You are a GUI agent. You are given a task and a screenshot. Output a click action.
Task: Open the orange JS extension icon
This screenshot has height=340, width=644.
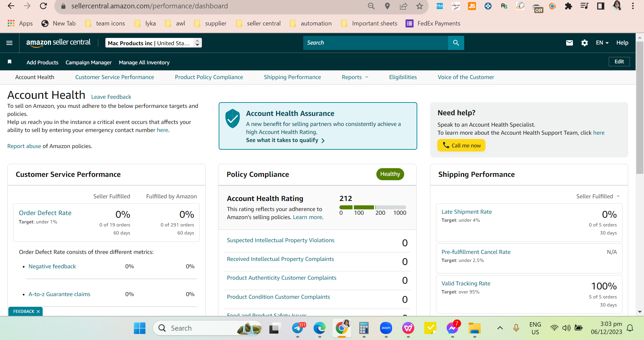472,6
